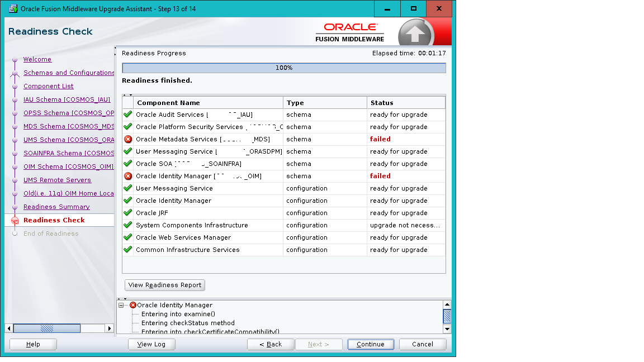Open the OPSS Schema step
This screenshot has height=362, width=644.
click(69, 113)
